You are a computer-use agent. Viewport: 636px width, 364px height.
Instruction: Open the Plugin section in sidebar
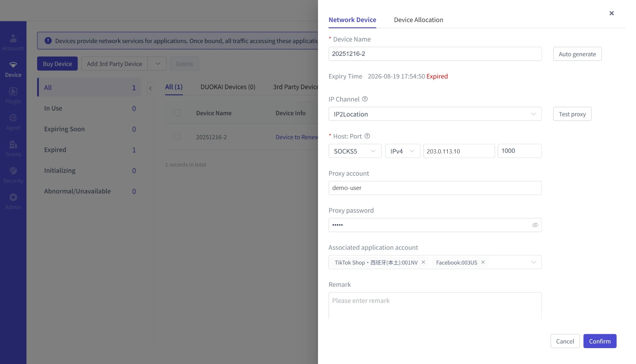click(13, 96)
